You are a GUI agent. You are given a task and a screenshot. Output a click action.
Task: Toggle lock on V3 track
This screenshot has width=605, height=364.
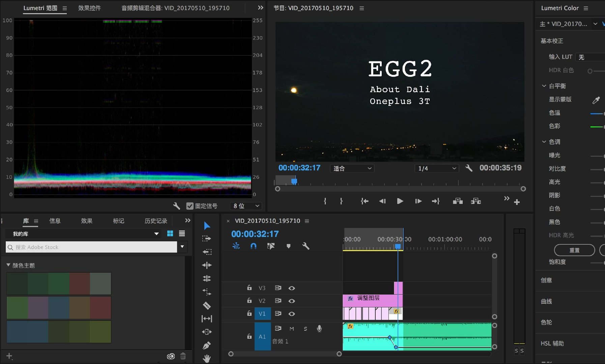pyautogui.click(x=249, y=287)
